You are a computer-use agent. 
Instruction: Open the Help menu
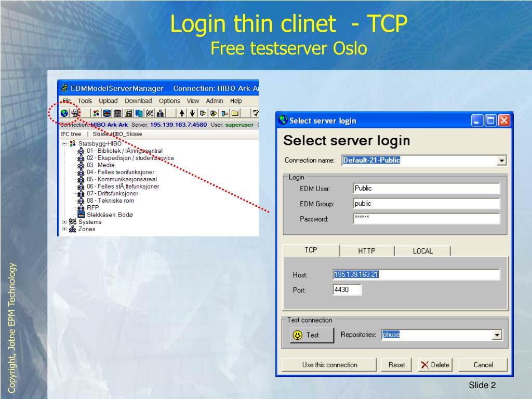pos(236,101)
